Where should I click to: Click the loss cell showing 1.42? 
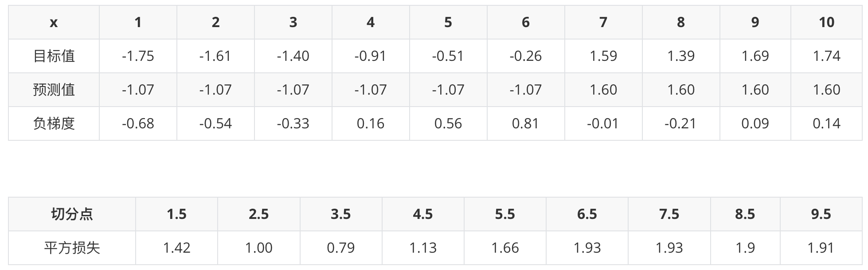176,248
